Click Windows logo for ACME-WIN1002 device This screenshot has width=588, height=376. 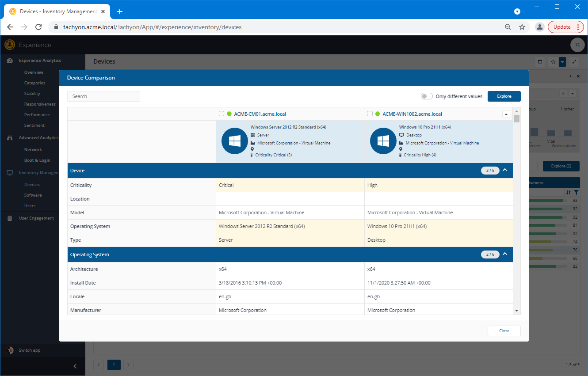coord(383,141)
